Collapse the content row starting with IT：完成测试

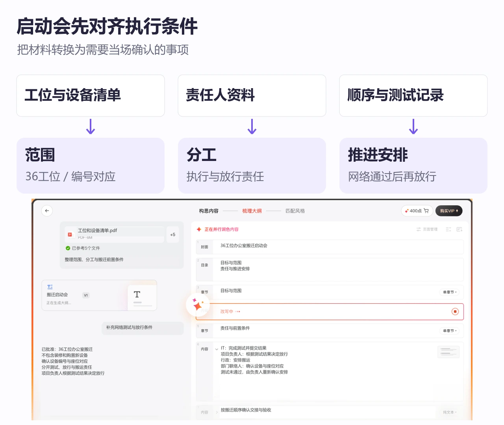pos(217,349)
